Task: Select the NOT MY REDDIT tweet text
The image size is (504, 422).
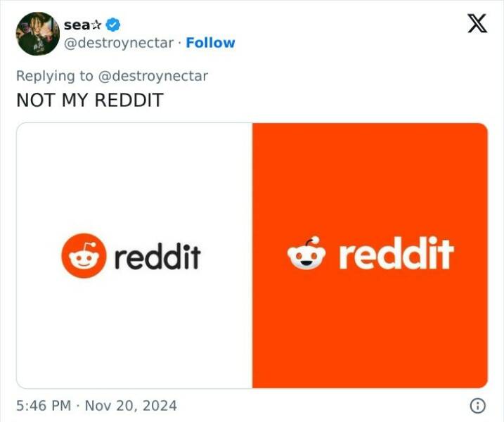Action: point(90,100)
